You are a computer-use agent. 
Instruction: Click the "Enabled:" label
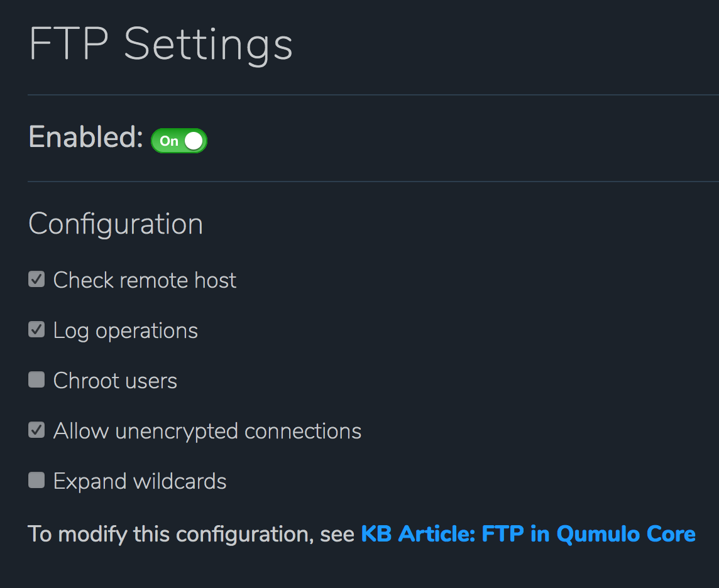click(86, 137)
